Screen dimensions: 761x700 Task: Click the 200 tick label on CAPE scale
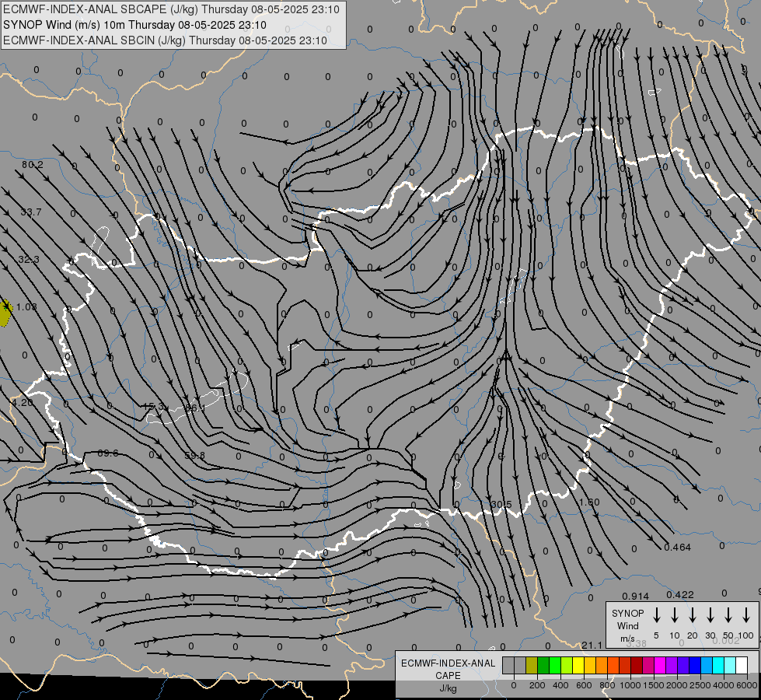point(537,685)
